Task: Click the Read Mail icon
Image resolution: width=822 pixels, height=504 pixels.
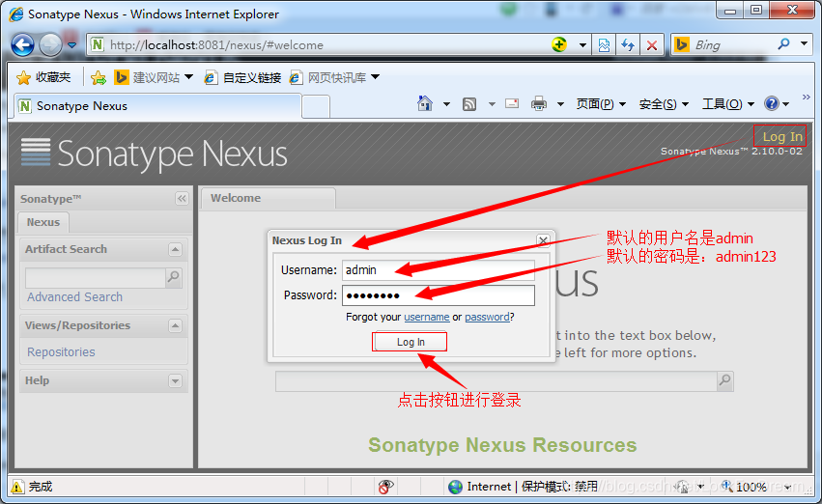Action: (512, 103)
